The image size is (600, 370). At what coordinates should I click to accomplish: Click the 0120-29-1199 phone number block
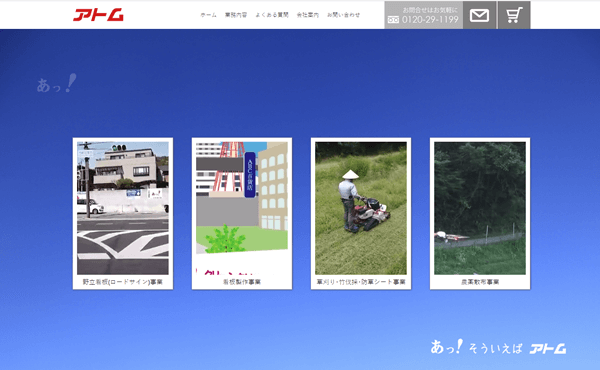click(x=424, y=15)
